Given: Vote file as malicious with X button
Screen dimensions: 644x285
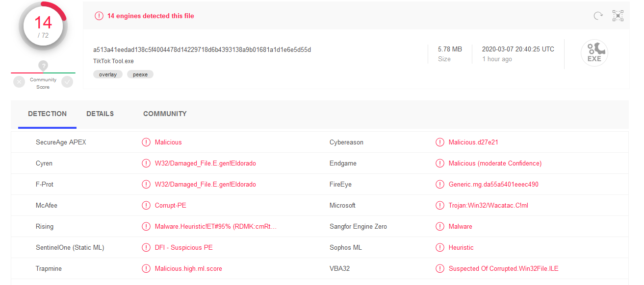Looking at the screenshot, I should [19, 82].
